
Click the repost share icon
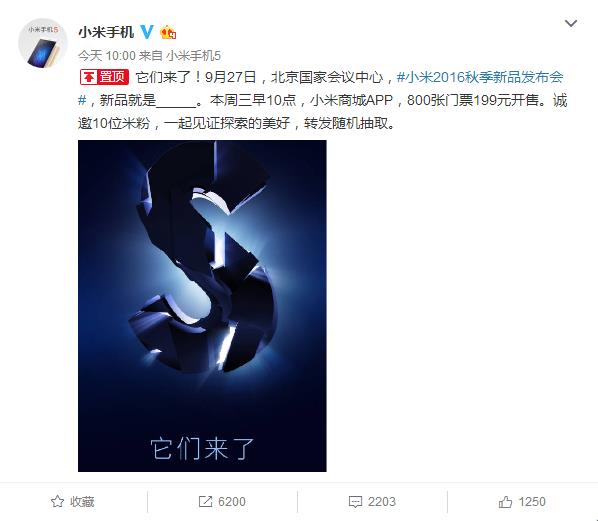pos(205,502)
